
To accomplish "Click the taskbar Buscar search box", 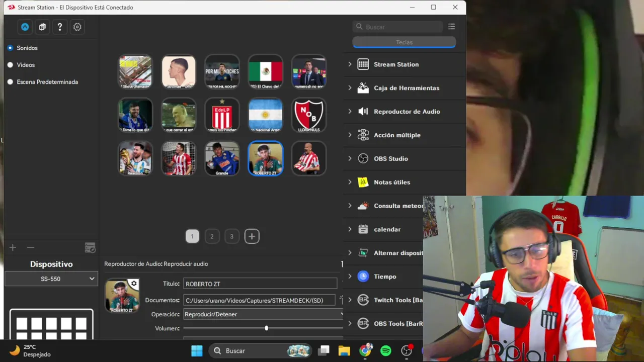I will [x=261, y=351].
